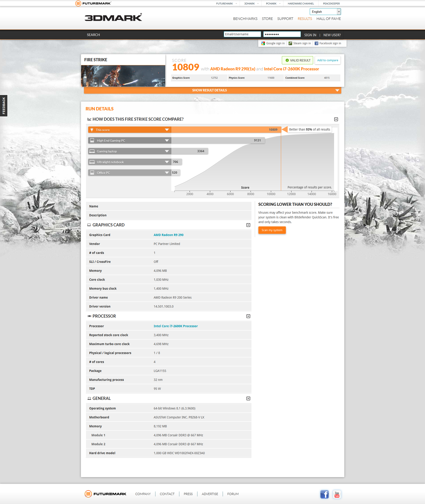This screenshot has height=504, width=425.
Task: Click Search in the dark bar
Action: click(x=93, y=35)
